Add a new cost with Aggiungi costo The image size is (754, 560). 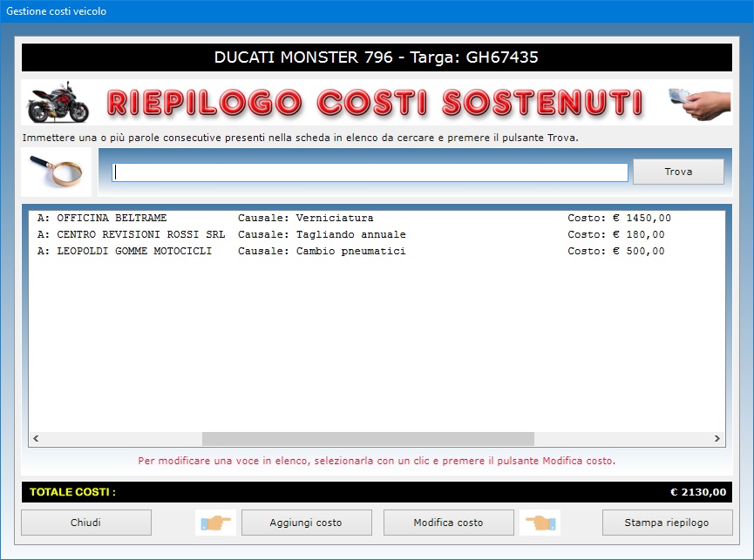tap(306, 522)
